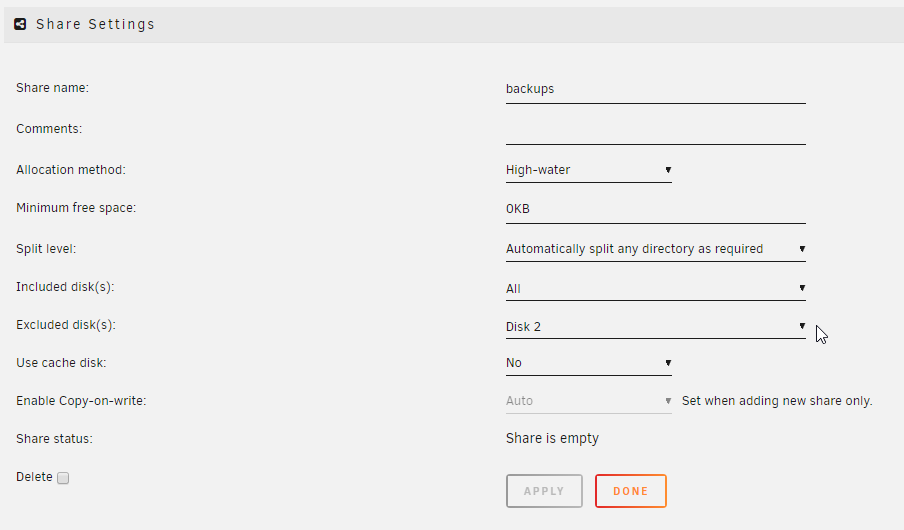Click the 'Minimum free space:' label

[76, 208]
